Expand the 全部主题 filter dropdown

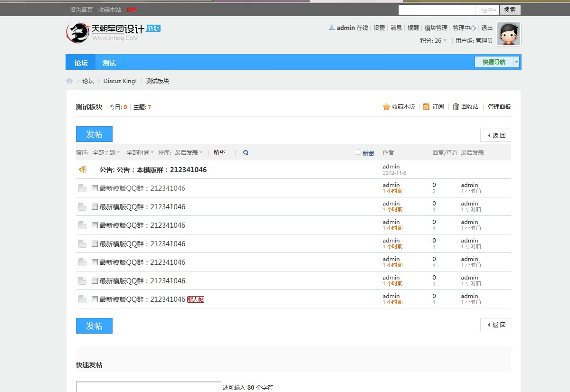(x=106, y=153)
